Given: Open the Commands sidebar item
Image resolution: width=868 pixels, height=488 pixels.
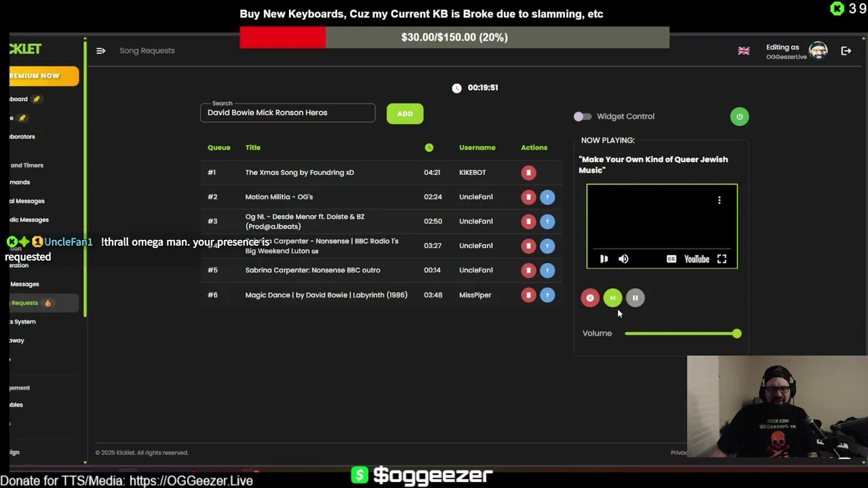Looking at the screenshot, I should pyautogui.click(x=20, y=182).
